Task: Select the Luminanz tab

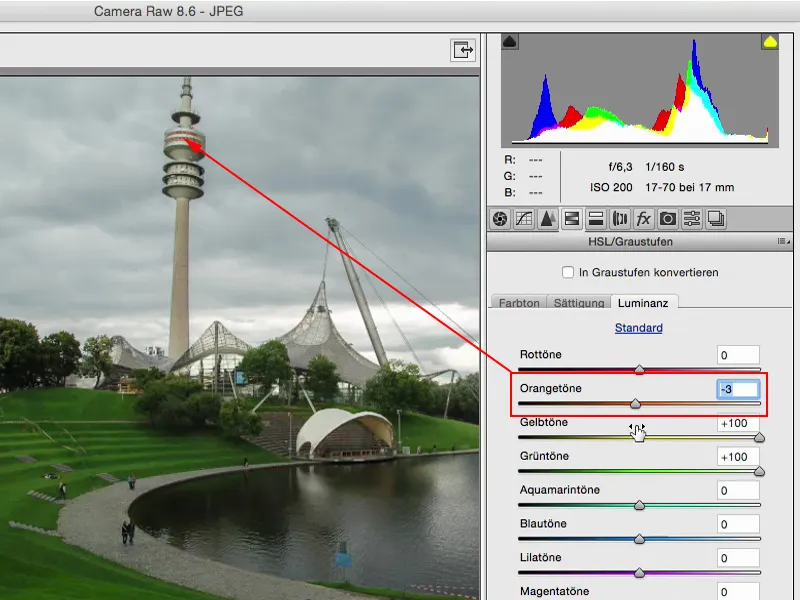Action: point(643,303)
